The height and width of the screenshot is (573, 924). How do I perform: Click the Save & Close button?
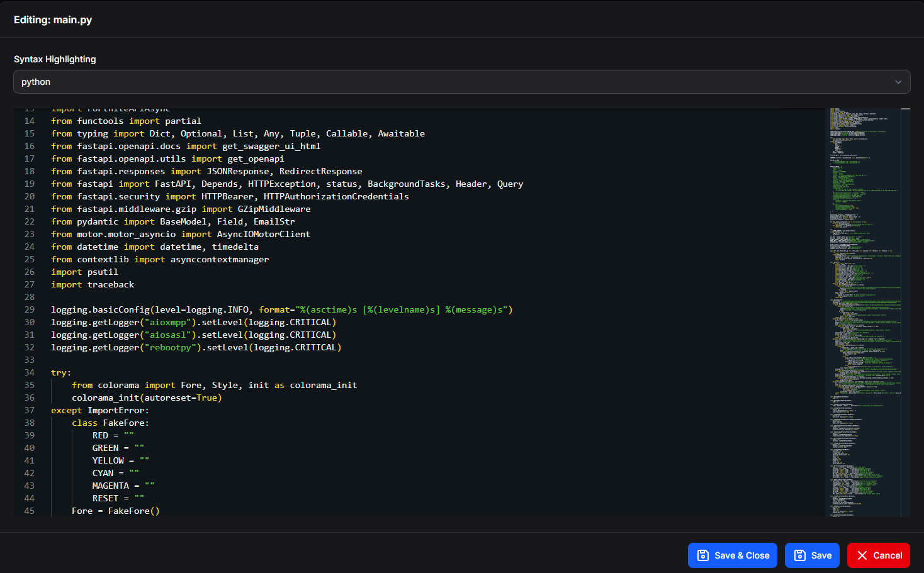point(733,555)
